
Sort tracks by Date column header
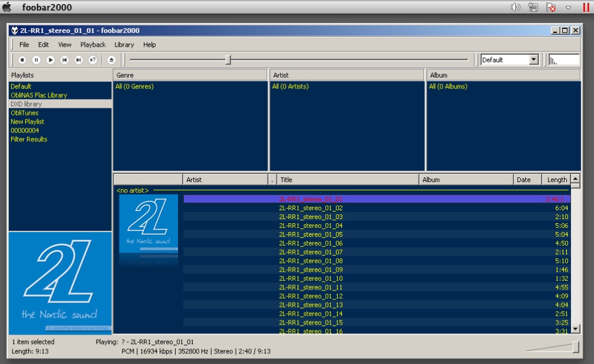pyautogui.click(x=527, y=180)
